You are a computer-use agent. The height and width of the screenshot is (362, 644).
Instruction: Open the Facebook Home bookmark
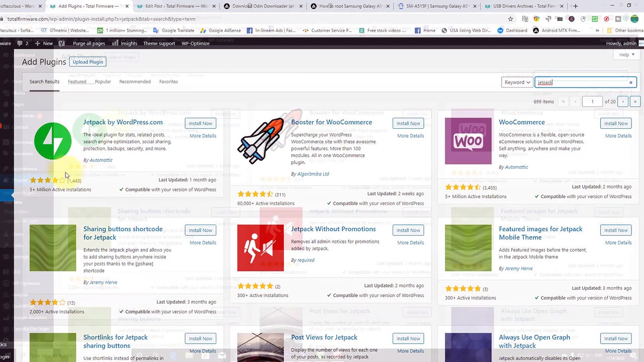425,30
